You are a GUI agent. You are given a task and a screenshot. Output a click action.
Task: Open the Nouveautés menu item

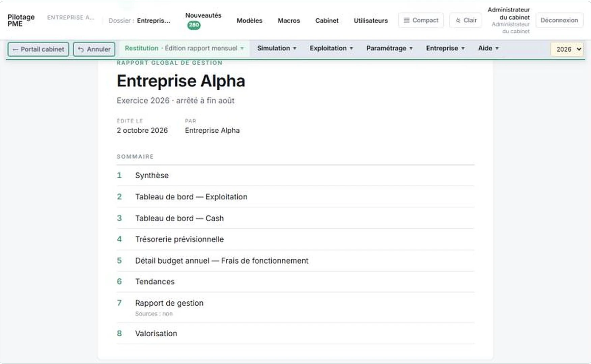pos(203,16)
